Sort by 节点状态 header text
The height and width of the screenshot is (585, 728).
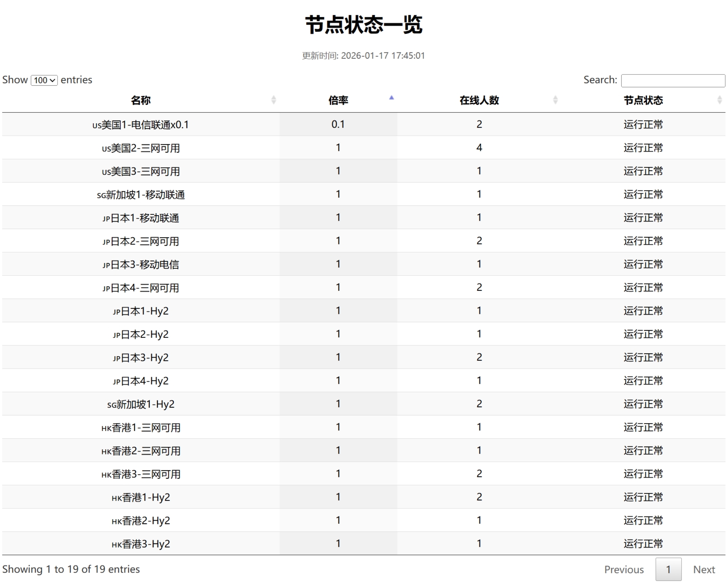coord(643,100)
